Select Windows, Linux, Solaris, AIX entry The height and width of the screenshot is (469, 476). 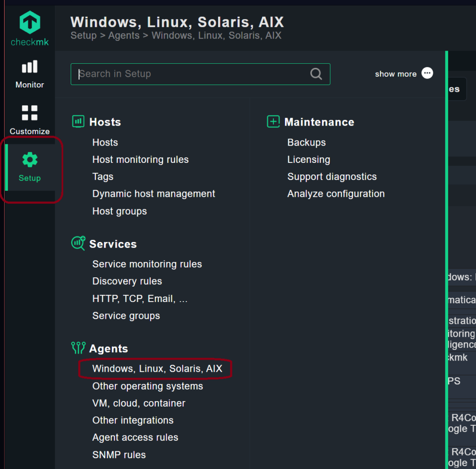[x=157, y=368]
